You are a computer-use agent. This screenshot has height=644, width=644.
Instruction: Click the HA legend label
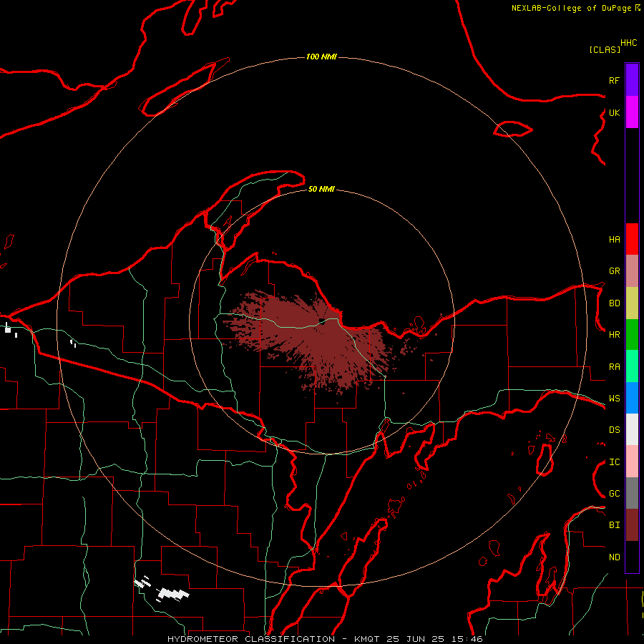pyautogui.click(x=615, y=240)
